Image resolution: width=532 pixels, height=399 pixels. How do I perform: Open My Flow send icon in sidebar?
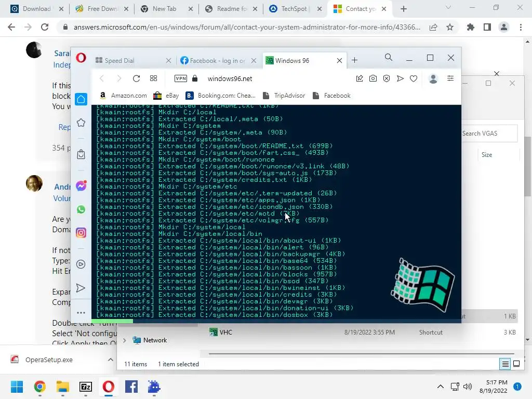click(81, 288)
